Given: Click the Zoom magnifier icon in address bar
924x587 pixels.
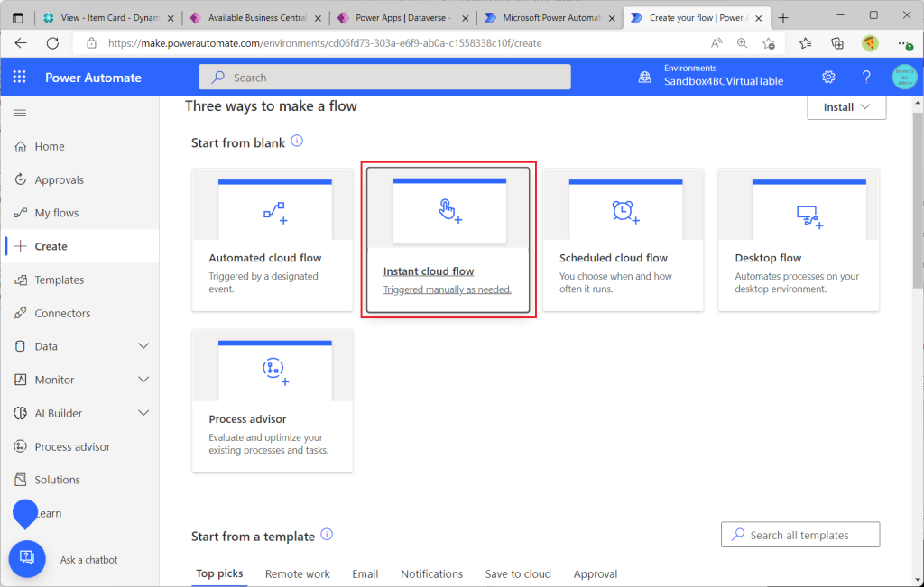Looking at the screenshot, I should [x=742, y=43].
